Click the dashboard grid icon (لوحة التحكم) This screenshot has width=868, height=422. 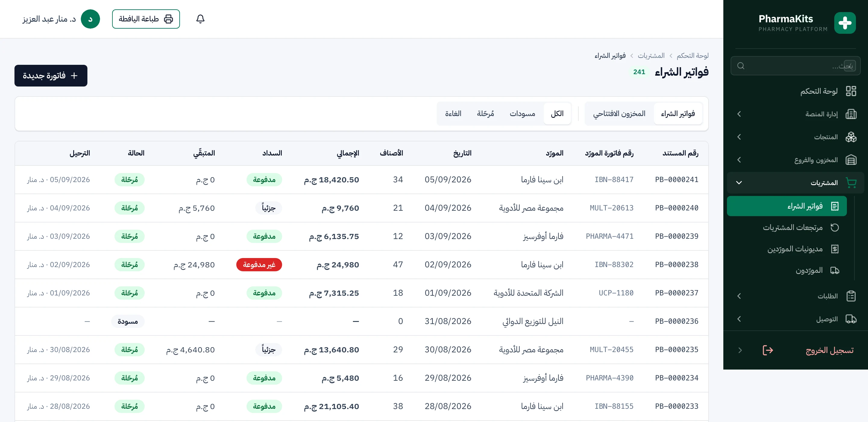tap(851, 91)
